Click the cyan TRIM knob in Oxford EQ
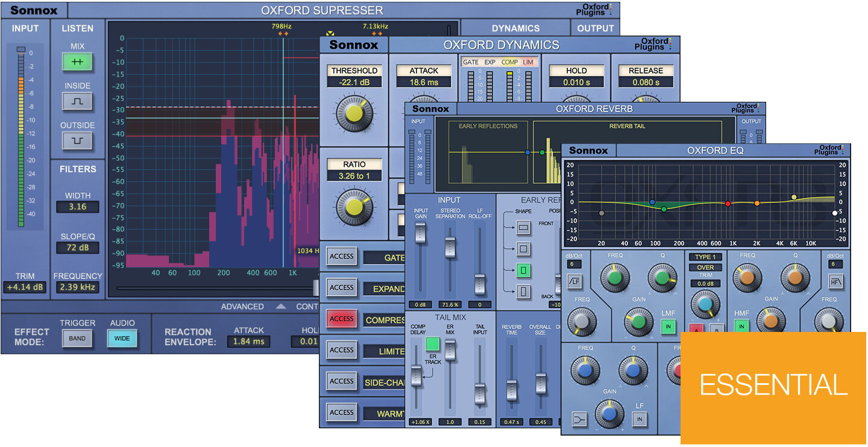 (705, 304)
